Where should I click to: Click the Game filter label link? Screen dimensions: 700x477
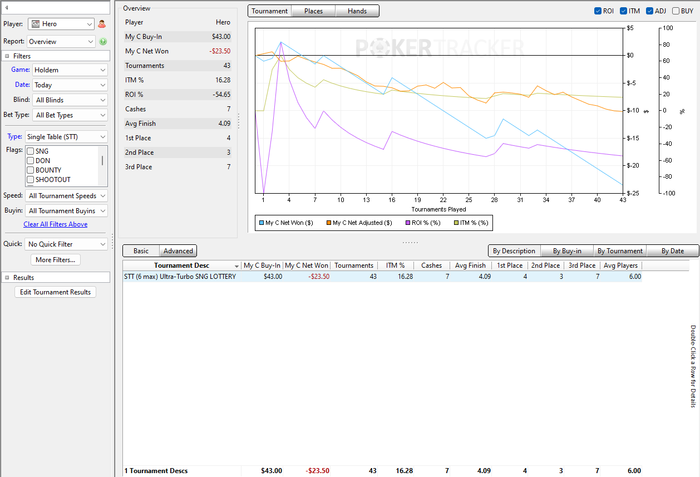tap(21, 70)
